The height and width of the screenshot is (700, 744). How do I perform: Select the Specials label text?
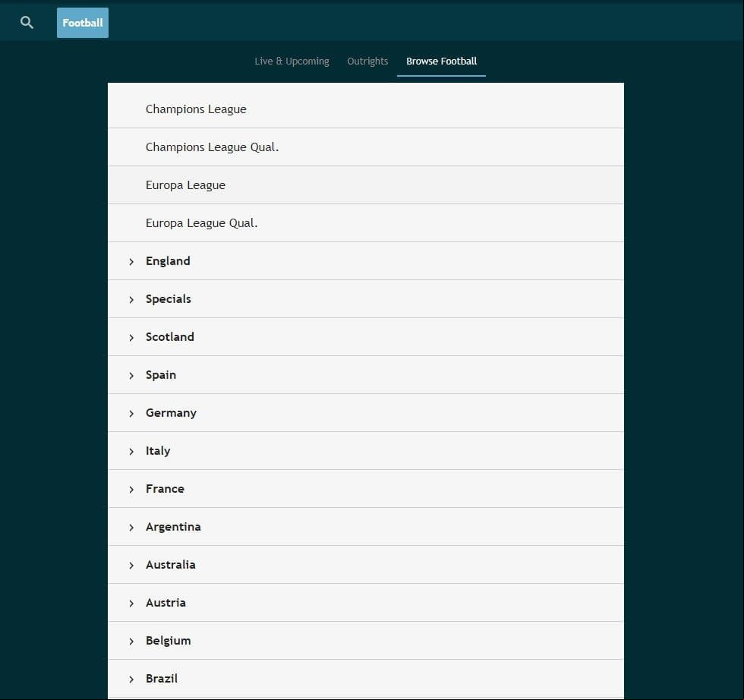click(169, 299)
